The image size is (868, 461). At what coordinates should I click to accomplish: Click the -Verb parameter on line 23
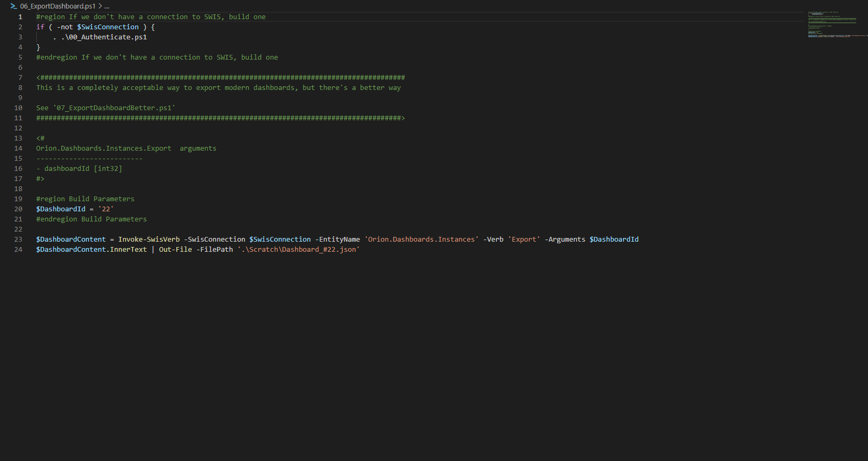coord(494,240)
